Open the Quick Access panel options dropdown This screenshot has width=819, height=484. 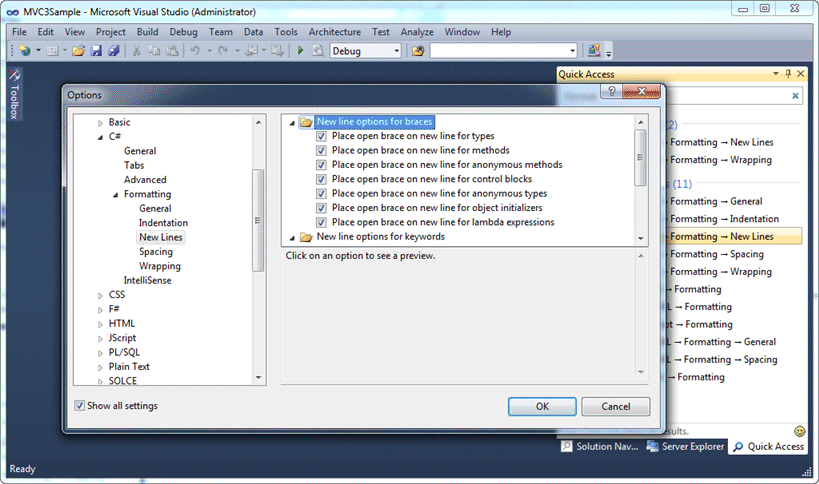(x=776, y=74)
